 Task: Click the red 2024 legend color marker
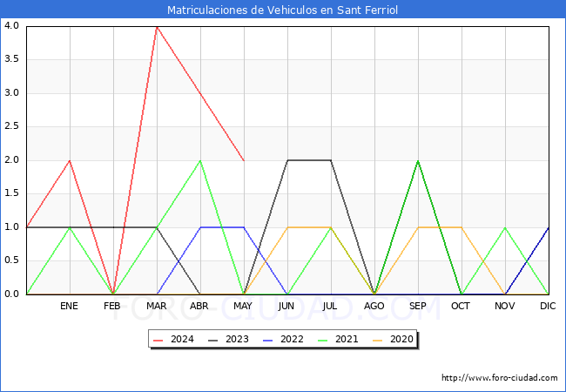(158, 340)
